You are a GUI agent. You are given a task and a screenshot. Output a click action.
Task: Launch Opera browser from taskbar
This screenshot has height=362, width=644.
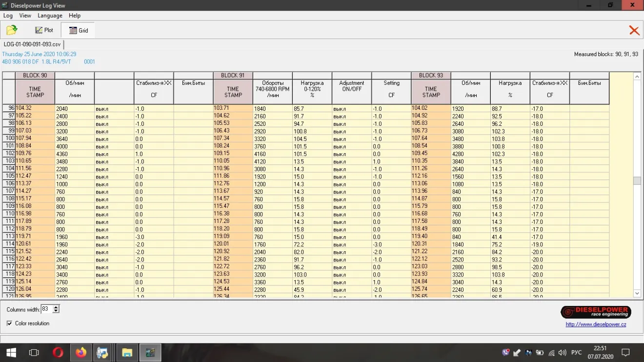pos(58,352)
